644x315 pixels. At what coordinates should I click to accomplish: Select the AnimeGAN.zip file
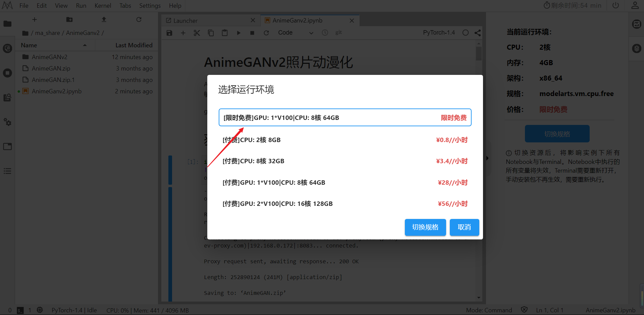pyautogui.click(x=87, y=69)
